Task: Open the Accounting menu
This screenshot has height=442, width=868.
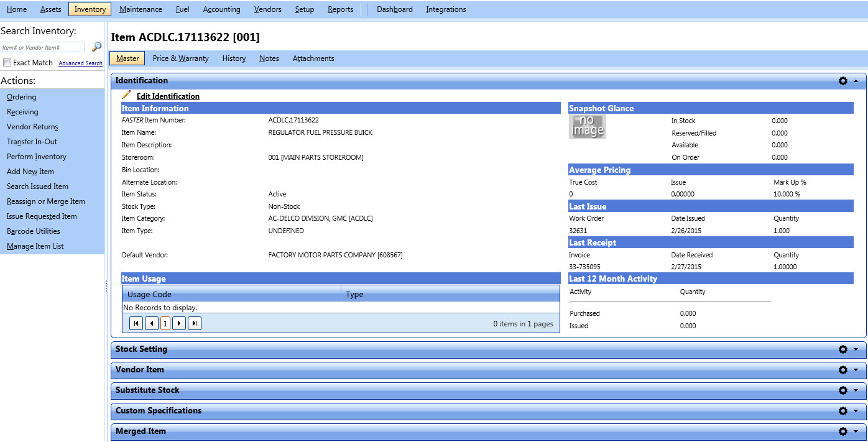Action: [x=222, y=9]
